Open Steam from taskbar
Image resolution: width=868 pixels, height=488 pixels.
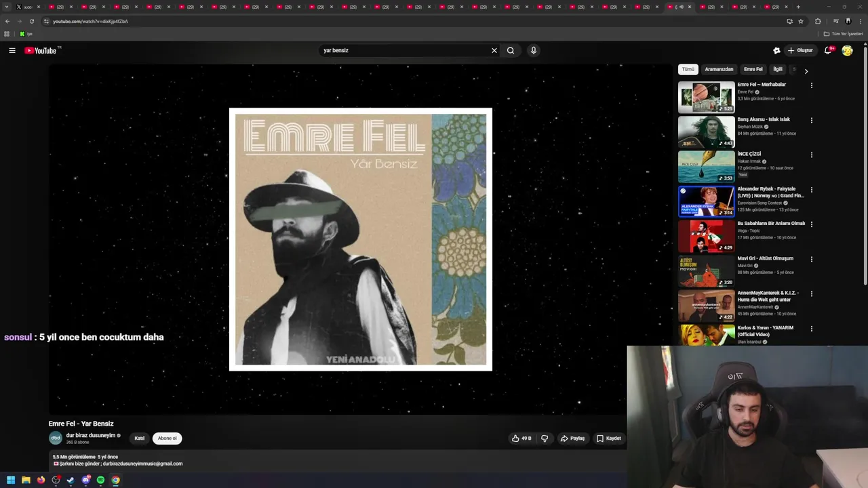pyautogui.click(x=71, y=480)
